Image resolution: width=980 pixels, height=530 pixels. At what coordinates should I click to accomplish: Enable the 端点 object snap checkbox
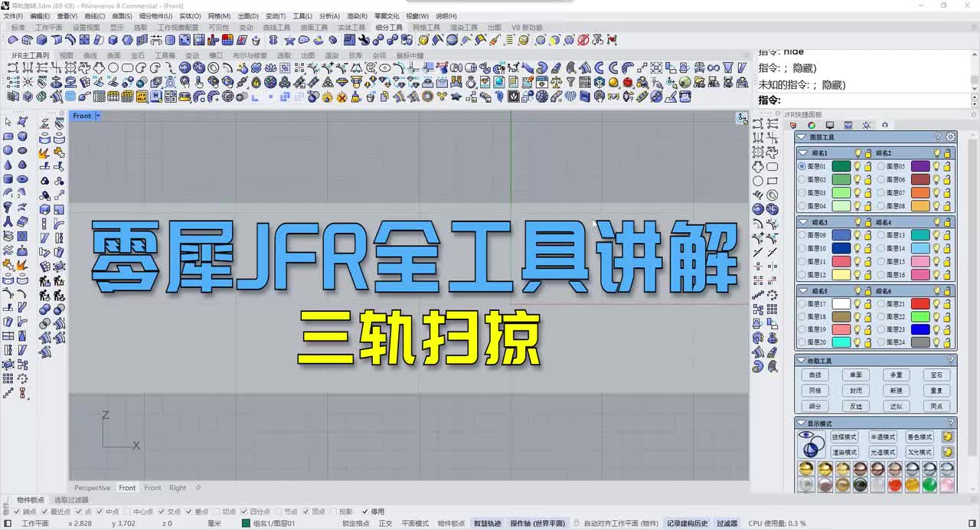point(18,512)
